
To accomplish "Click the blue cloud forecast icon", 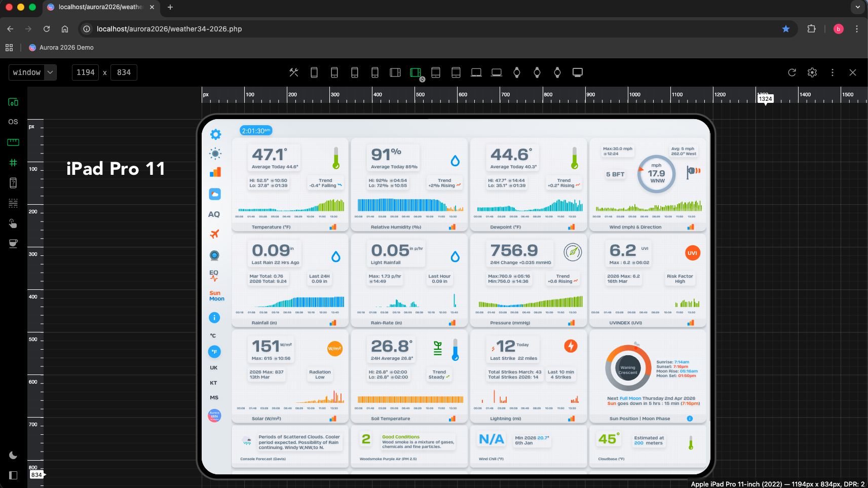I will 215,194.
